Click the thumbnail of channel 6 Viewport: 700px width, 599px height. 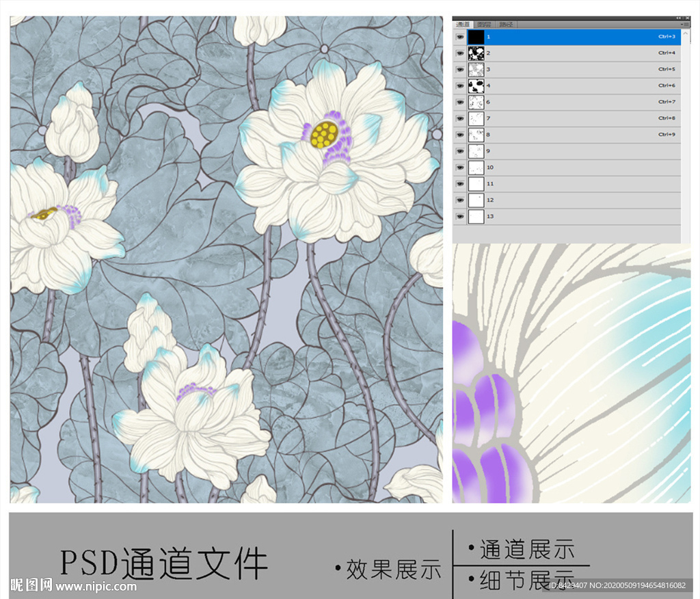476,102
